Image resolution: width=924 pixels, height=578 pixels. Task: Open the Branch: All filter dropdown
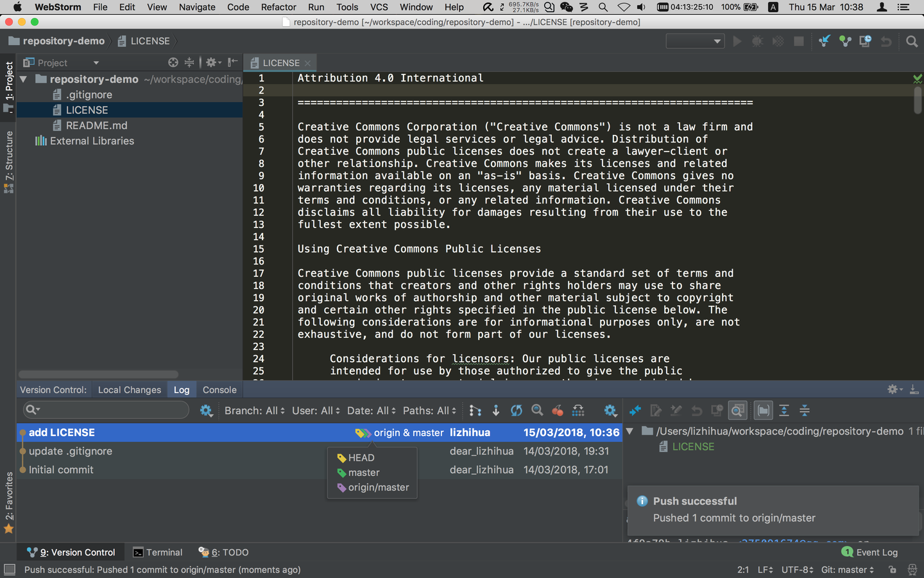[x=254, y=410]
